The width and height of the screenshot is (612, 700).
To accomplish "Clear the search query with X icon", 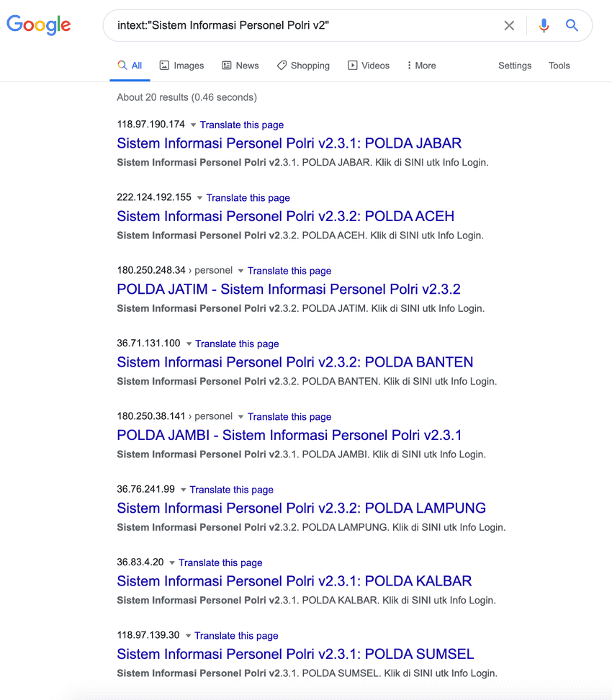I will 509,26.
